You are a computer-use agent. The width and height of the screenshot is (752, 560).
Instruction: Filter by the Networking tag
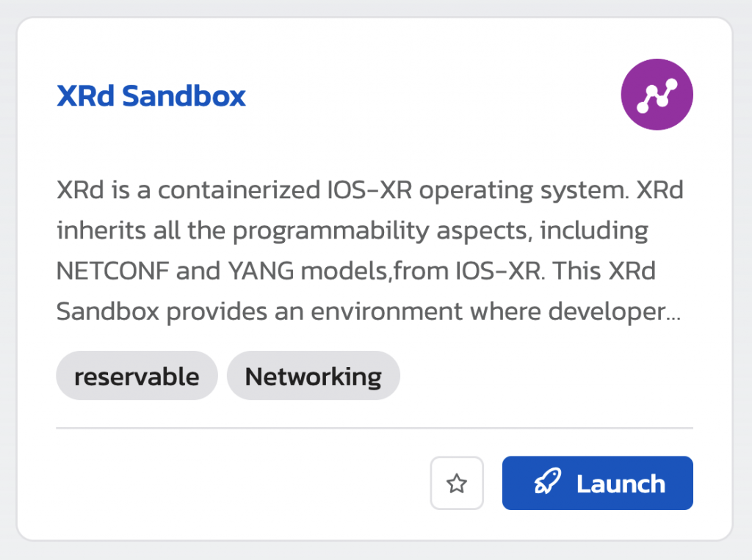[313, 376]
